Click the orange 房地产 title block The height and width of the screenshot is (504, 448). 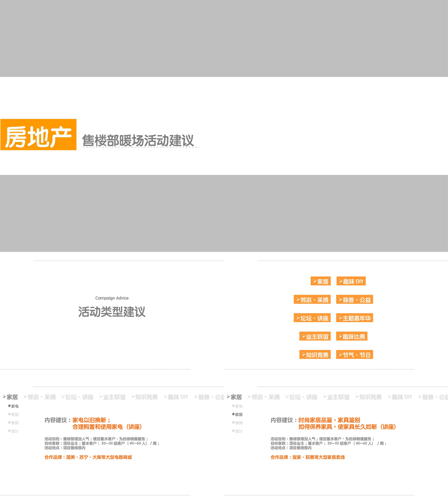click(x=39, y=135)
